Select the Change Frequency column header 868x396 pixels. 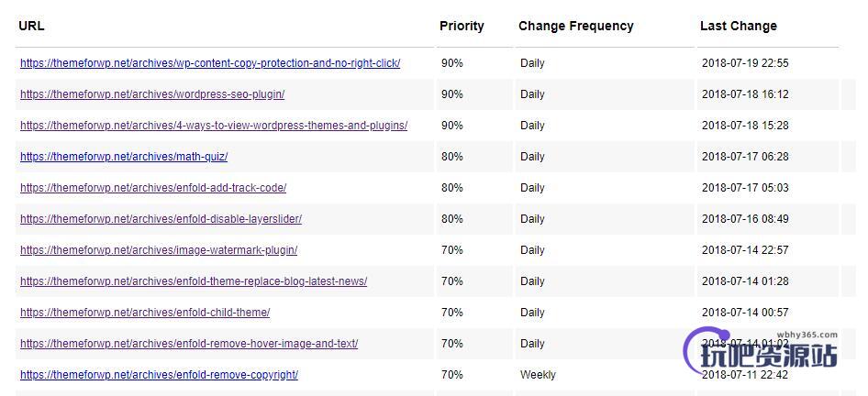pyautogui.click(x=575, y=26)
